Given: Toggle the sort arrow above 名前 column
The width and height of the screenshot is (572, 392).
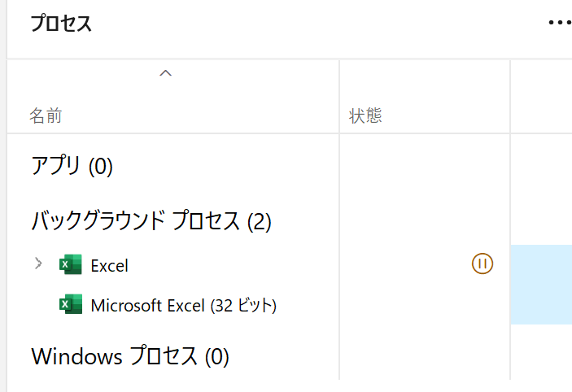Looking at the screenshot, I should (165, 73).
